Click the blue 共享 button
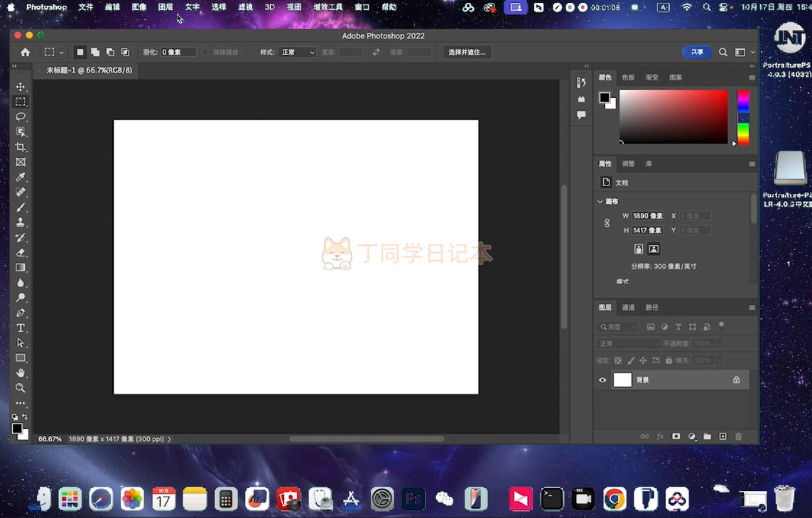This screenshot has height=518, width=812. (x=697, y=53)
